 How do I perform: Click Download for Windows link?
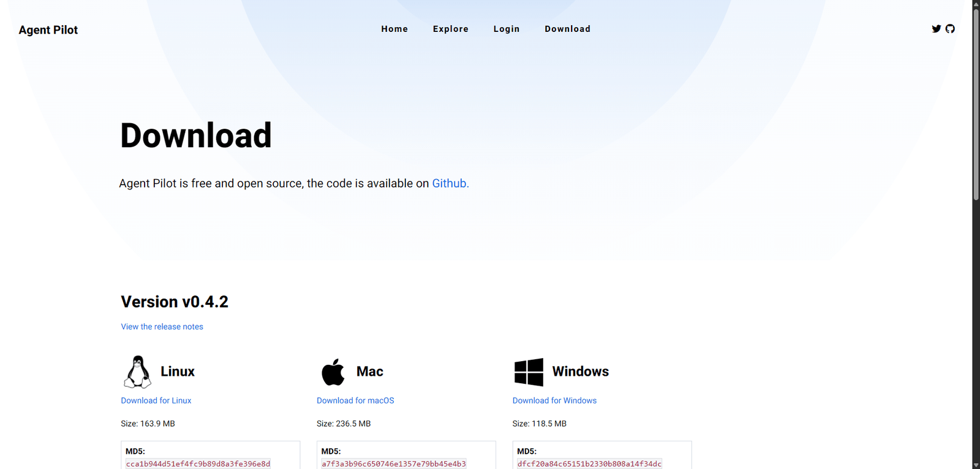(554, 400)
